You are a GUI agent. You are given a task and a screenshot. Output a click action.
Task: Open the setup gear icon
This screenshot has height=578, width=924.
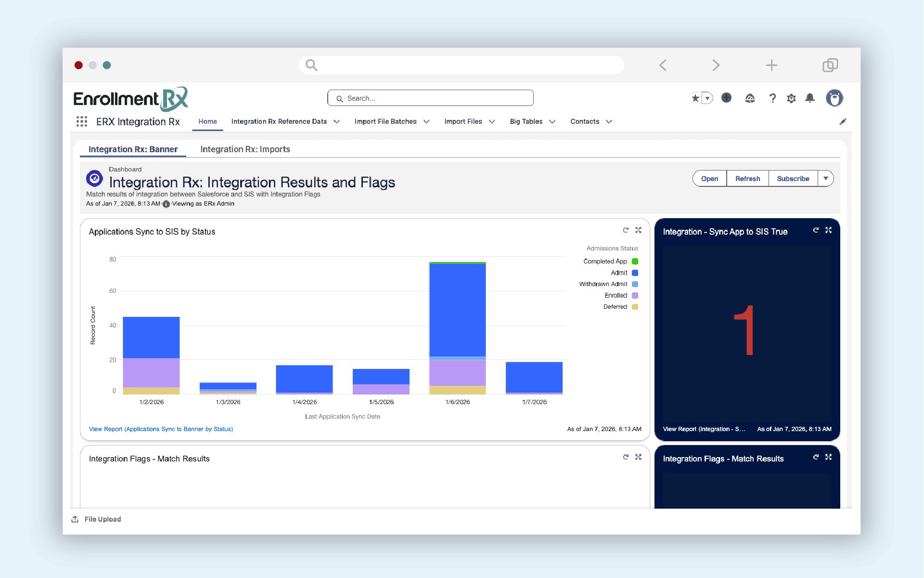pyautogui.click(x=791, y=98)
